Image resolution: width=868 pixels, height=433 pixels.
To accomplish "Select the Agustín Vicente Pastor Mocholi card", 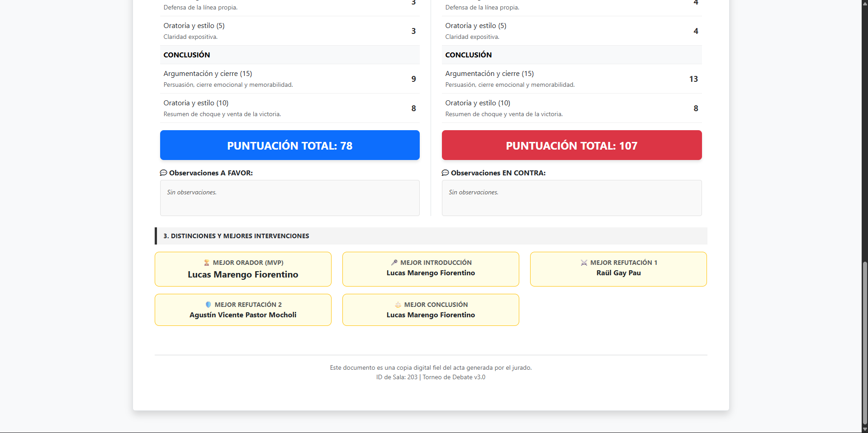I will click(243, 310).
